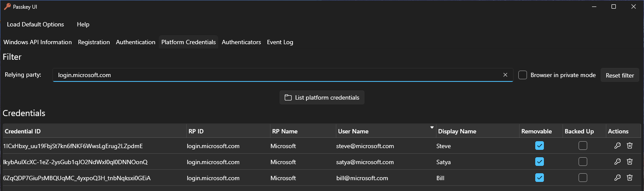Viewport: 644px width, 191px height.
Task: Open Load Default Options menu
Action: [36, 24]
